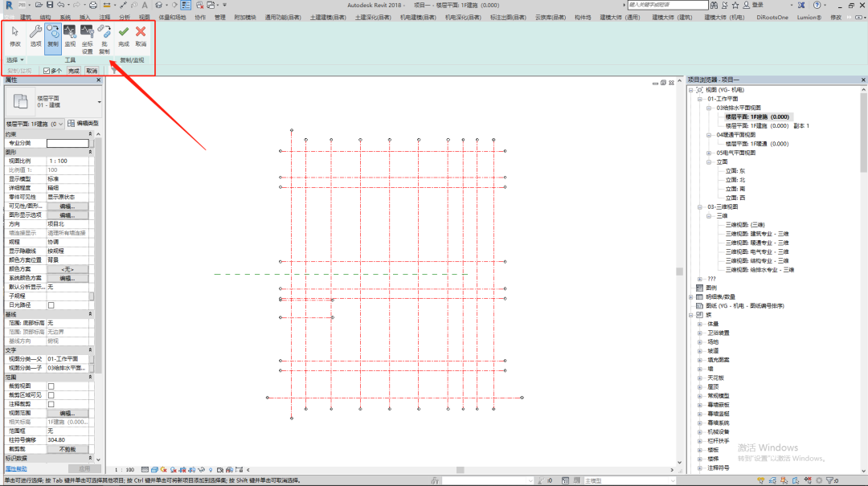Toggle the 注释裁剪 checkbox

point(51,404)
